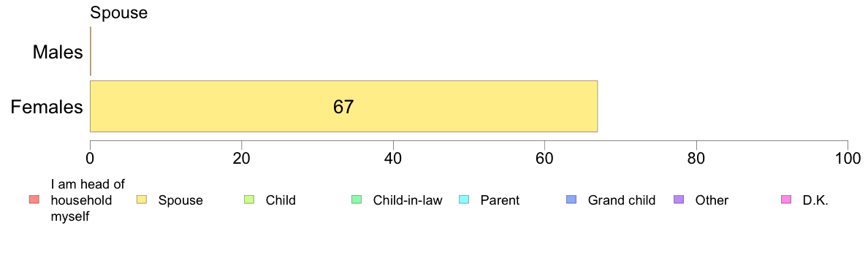Click the Males axis label

(58, 53)
